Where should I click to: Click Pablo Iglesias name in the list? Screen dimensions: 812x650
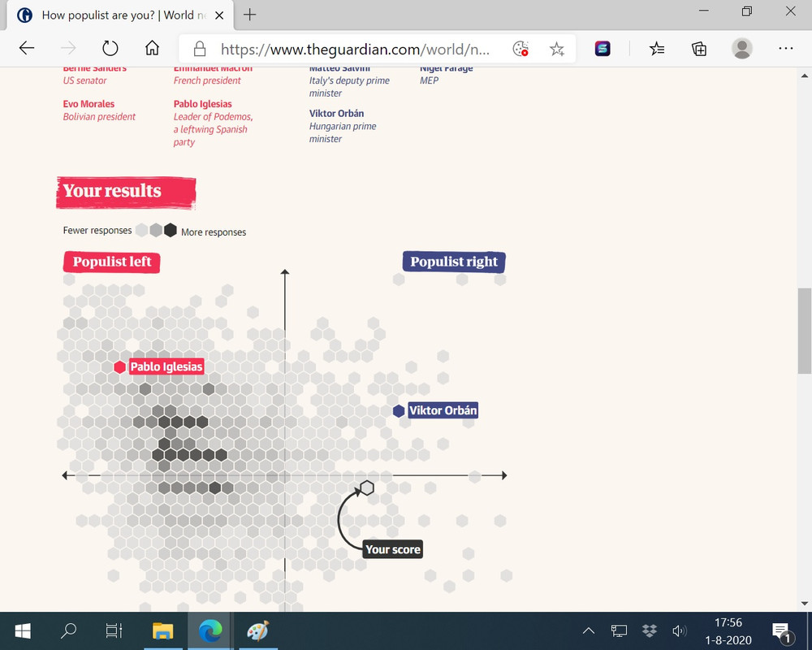click(202, 104)
